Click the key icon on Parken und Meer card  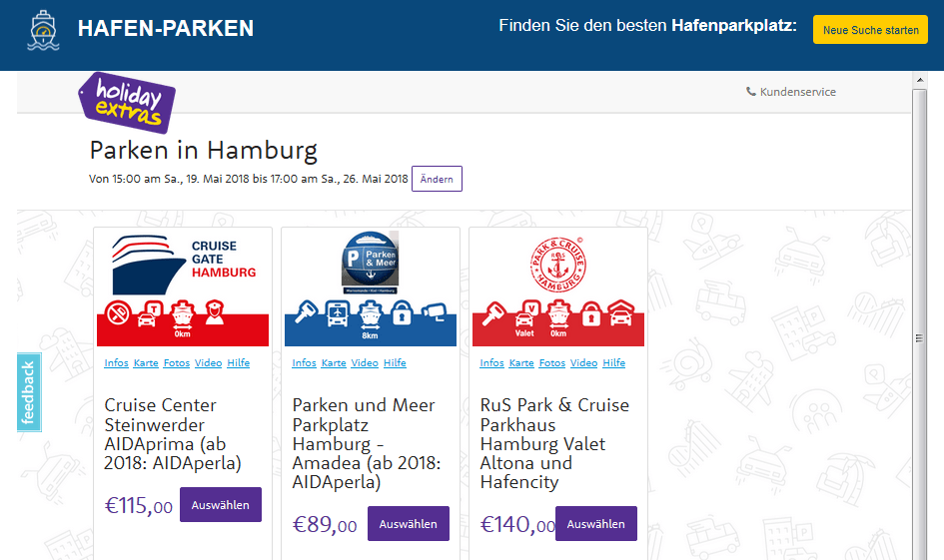pyautogui.click(x=306, y=312)
